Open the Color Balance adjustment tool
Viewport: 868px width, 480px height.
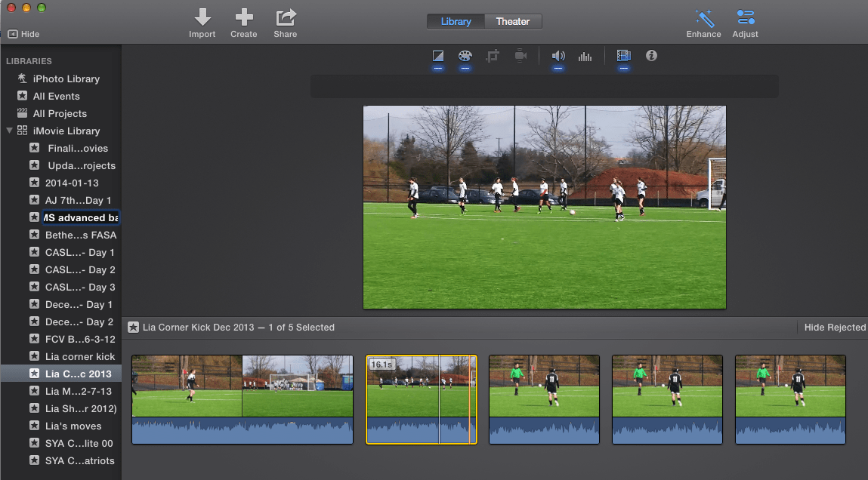(439, 56)
